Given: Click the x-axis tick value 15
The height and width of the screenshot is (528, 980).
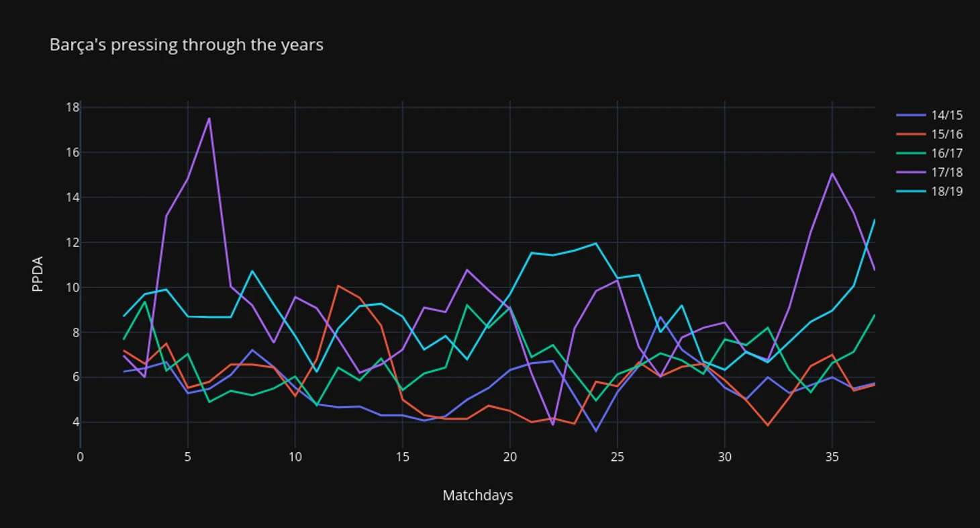Looking at the screenshot, I should tap(403, 457).
